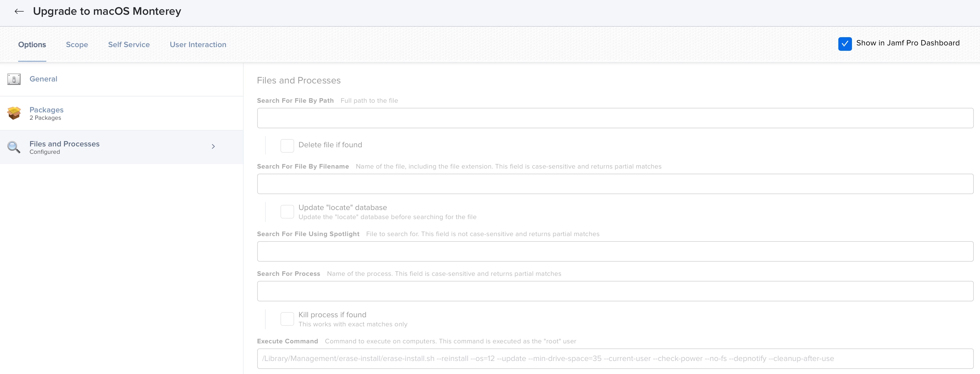This screenshot has width=980, height=374.
Task: Click 'This works with exact matches only' text
Action: pos(353,324)
